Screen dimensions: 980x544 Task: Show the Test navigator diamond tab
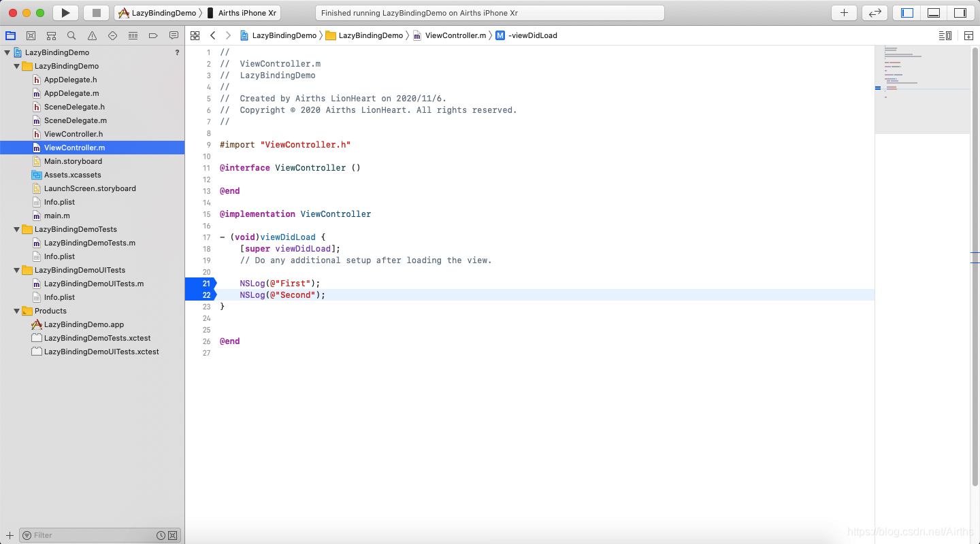tap(112, 35)
